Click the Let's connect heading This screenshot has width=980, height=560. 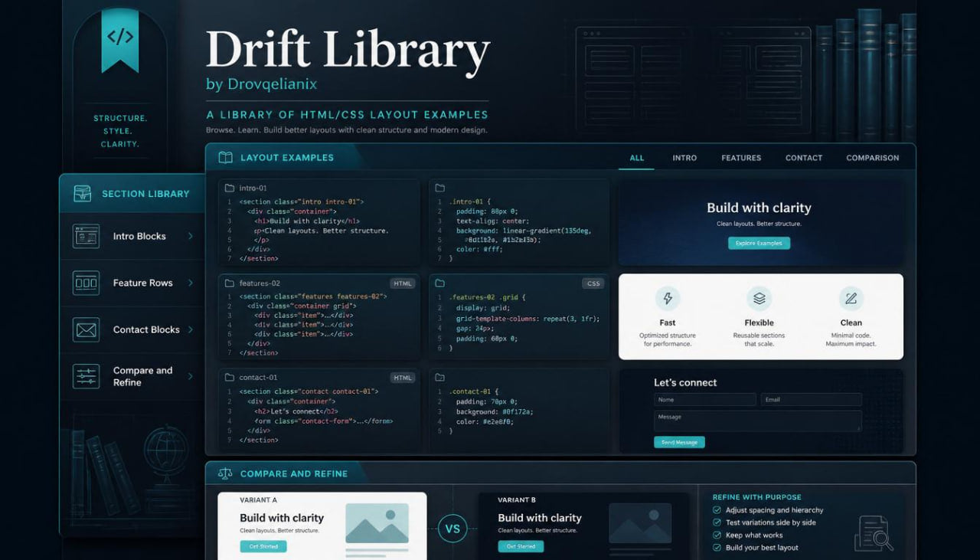pos(685,382)
